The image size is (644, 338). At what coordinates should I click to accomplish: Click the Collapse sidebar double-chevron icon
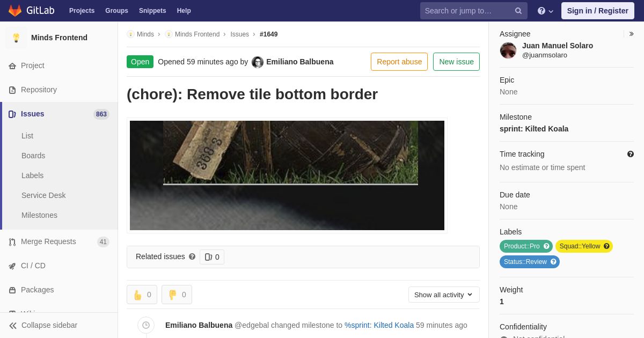click(x=13, y=325)
